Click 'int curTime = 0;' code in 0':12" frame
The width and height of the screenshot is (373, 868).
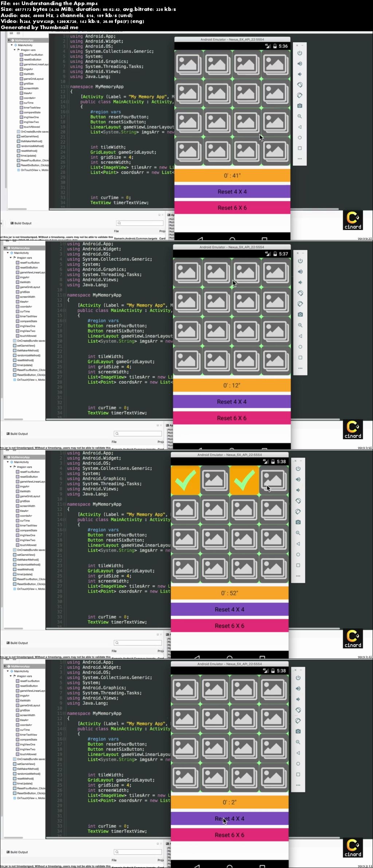108,408
